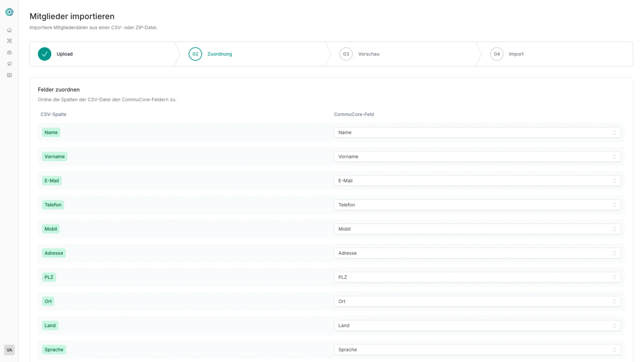Click the Adresse CSV column tag
644x362 pixels.
(54, 253)
